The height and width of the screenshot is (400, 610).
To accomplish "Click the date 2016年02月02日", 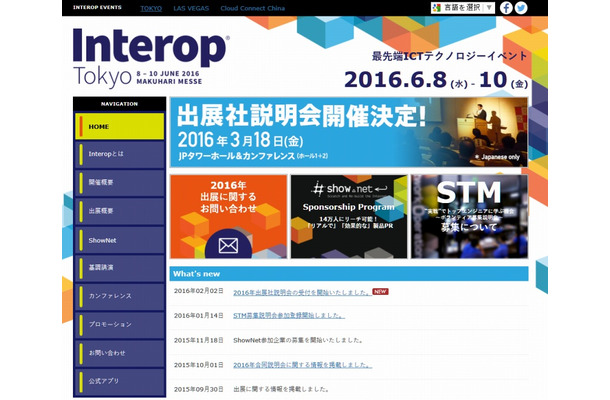I will click(x=199, y=291).
